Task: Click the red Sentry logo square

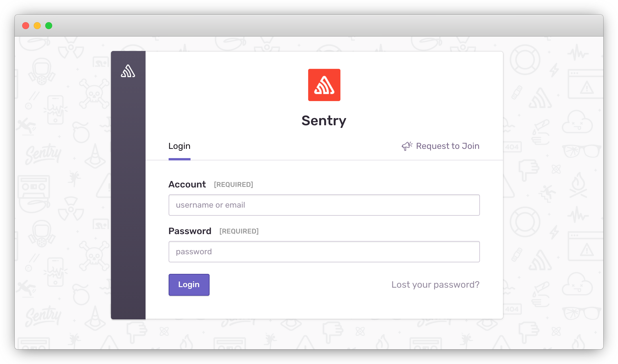Action: tap(324, 85)
